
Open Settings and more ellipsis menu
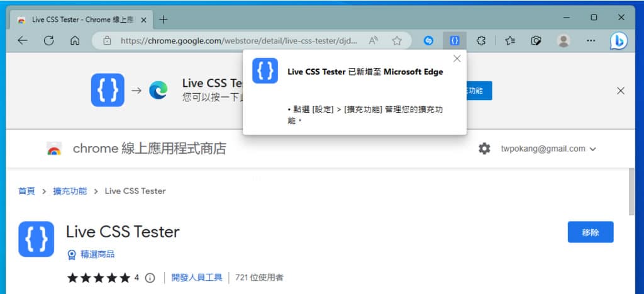tap(591, 41)
